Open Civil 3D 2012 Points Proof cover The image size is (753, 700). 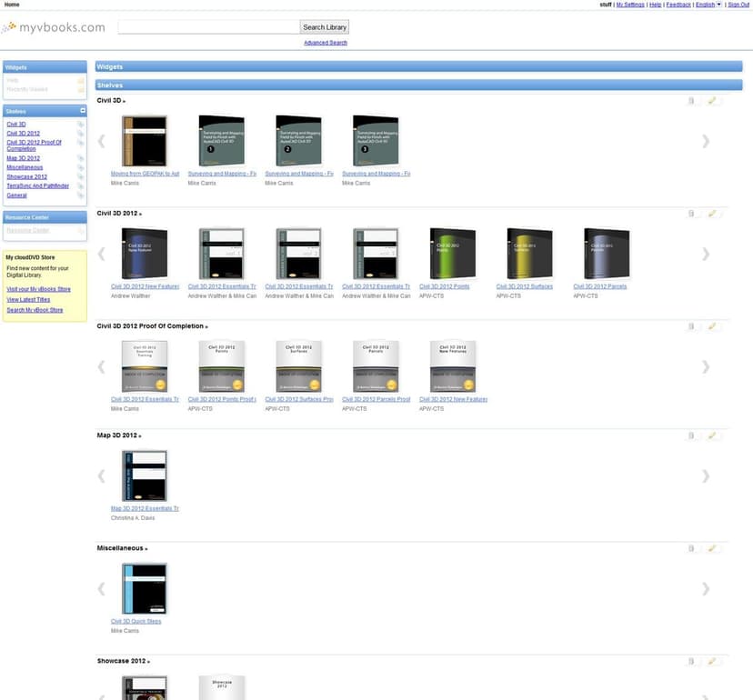[222, 366]
